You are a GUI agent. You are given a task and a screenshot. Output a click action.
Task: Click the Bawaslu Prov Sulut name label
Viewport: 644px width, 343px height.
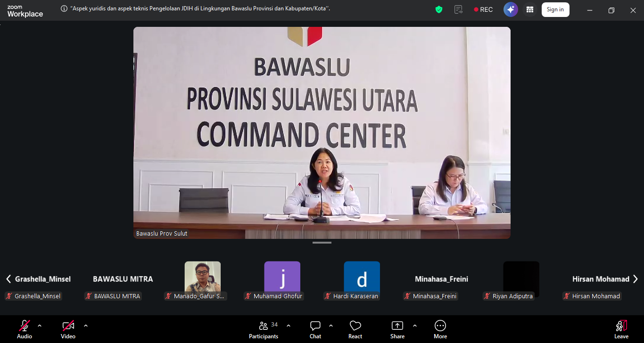162,233
